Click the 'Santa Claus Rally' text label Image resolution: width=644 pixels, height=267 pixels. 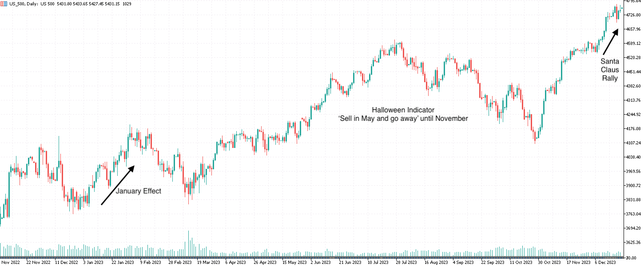point(609,70)
